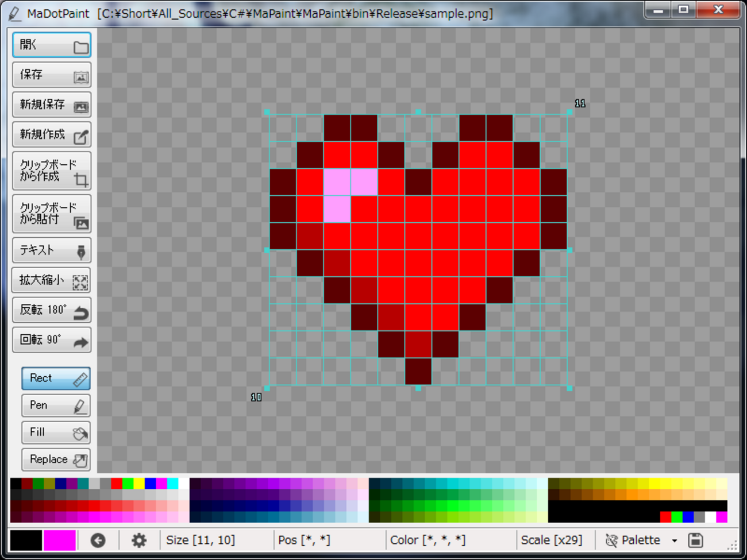747x560 pixels.
Task: Click the floppy disk save palette icon
Action: tap(696, 540)
